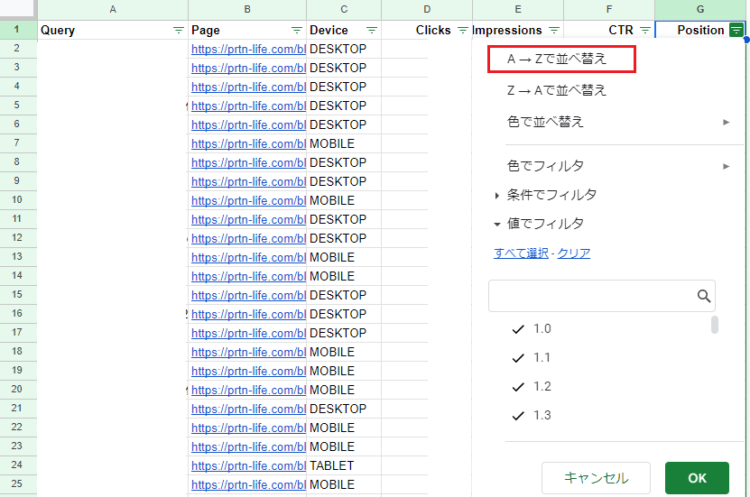This screenshot has width=750, height=497.
Task: Confirm filter with the OK button
Action: (697, 478)
